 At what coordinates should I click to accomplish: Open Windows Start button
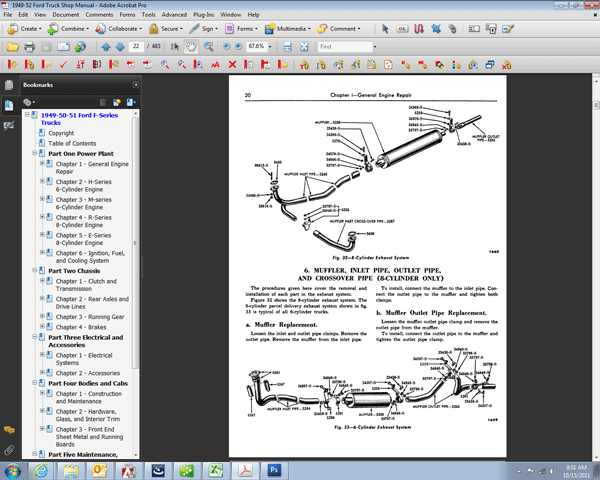click(x=12, y=471)
